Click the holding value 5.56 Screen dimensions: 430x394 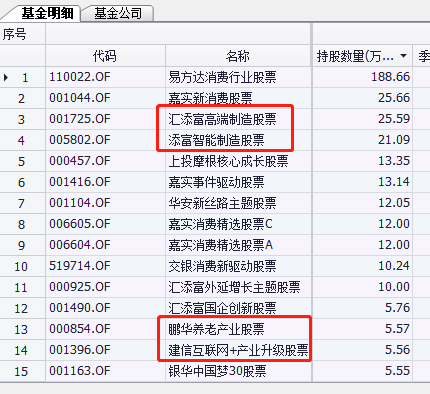click(x=397, y=350)
